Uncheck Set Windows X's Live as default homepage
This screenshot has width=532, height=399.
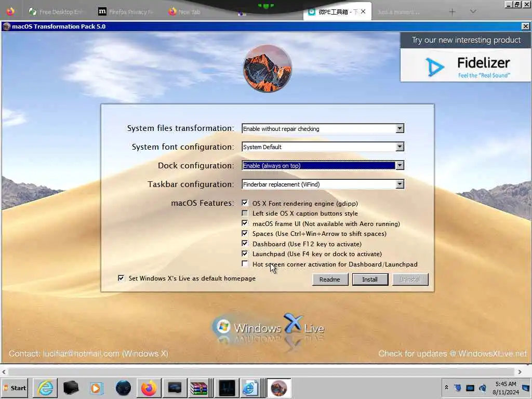(x=121, y=278)
